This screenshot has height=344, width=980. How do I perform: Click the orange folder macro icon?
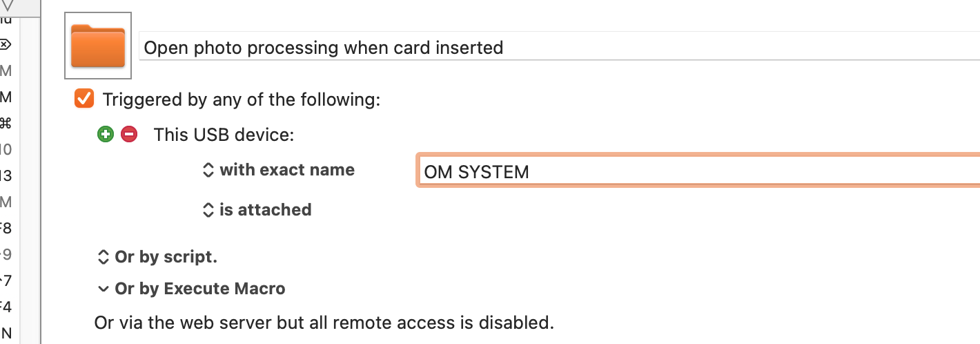pos(98,46)
